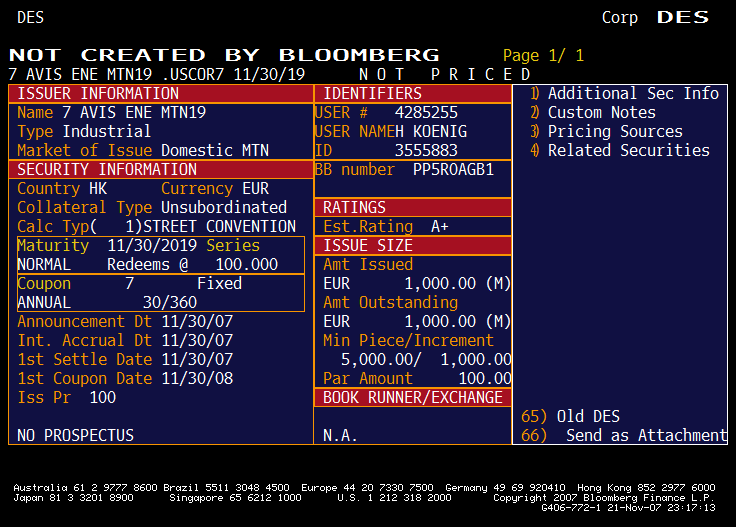The height and width of the screenshot is (527, 736).
Task: Click the Amt Issued label
Action: click(x=368, y=265)
